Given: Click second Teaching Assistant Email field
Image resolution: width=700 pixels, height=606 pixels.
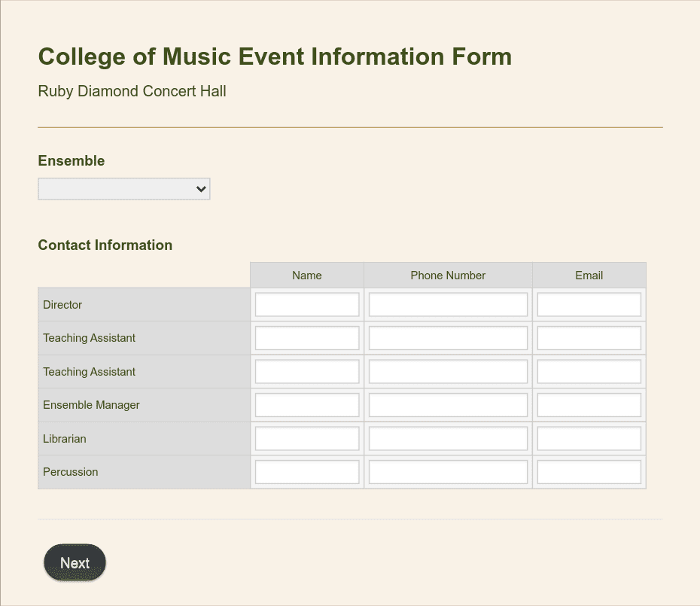Looking at the screenshot, I should 589,372.
